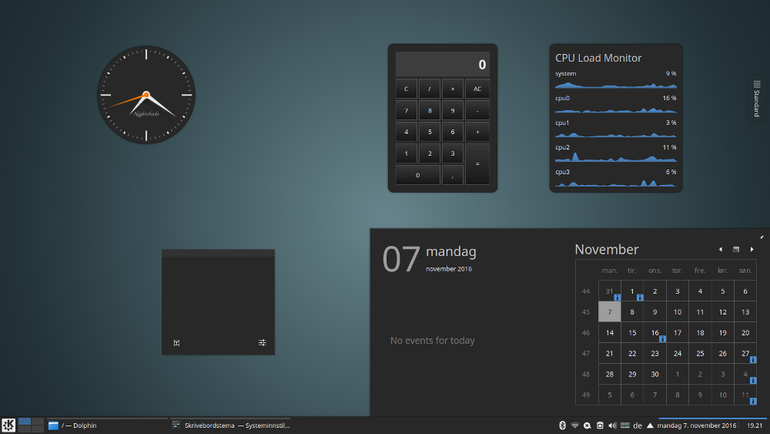
Task: Switch to the first virtual desktop in pager
Action: click(x=25, y=422)
